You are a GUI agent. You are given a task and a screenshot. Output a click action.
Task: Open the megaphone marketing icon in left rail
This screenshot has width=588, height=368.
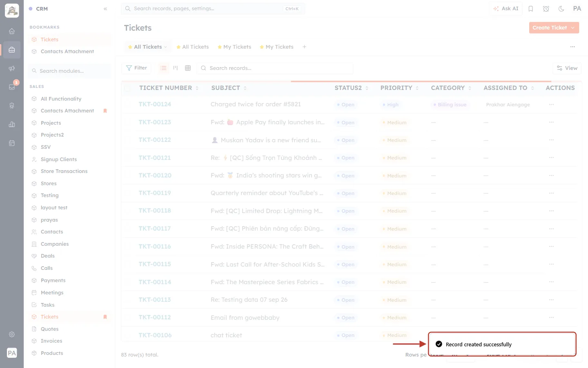coord(12,68)
